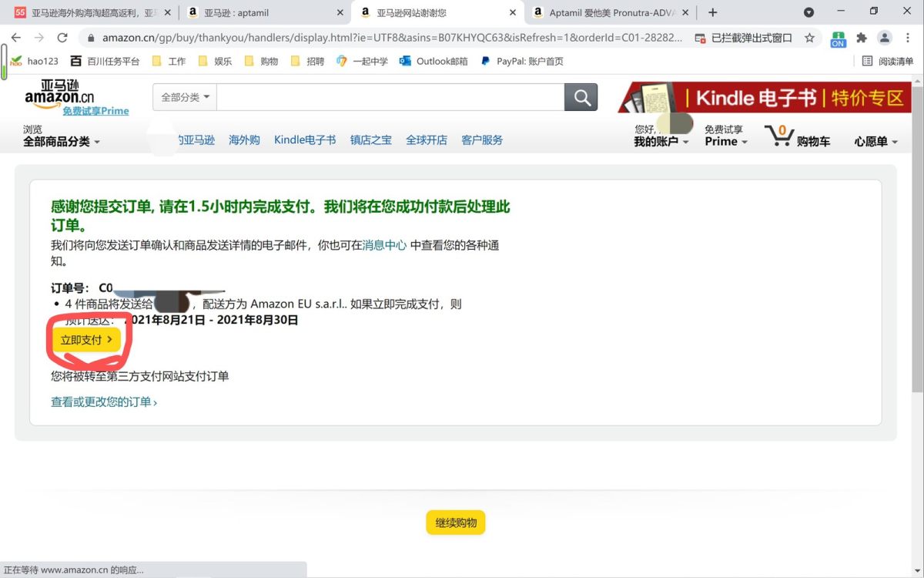Open the 购物 bookmark folder
The height and width of the screenshot is (578, 924).
261,61
